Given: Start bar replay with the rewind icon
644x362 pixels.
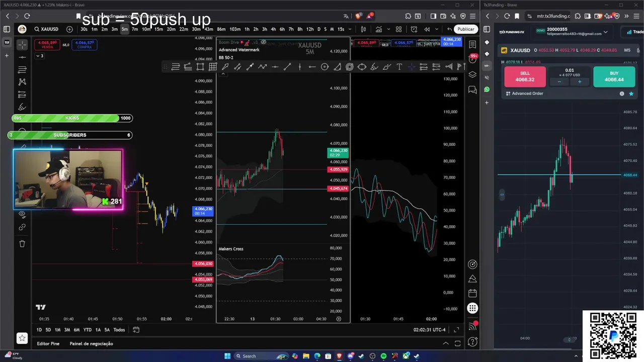Looking at the screenshot, I should [x=427, y=29].
